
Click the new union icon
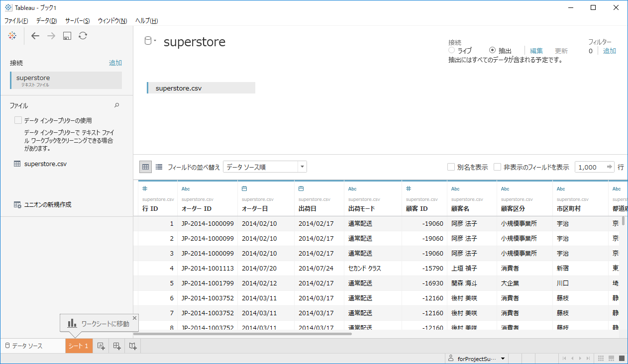[x=17, y=204]
